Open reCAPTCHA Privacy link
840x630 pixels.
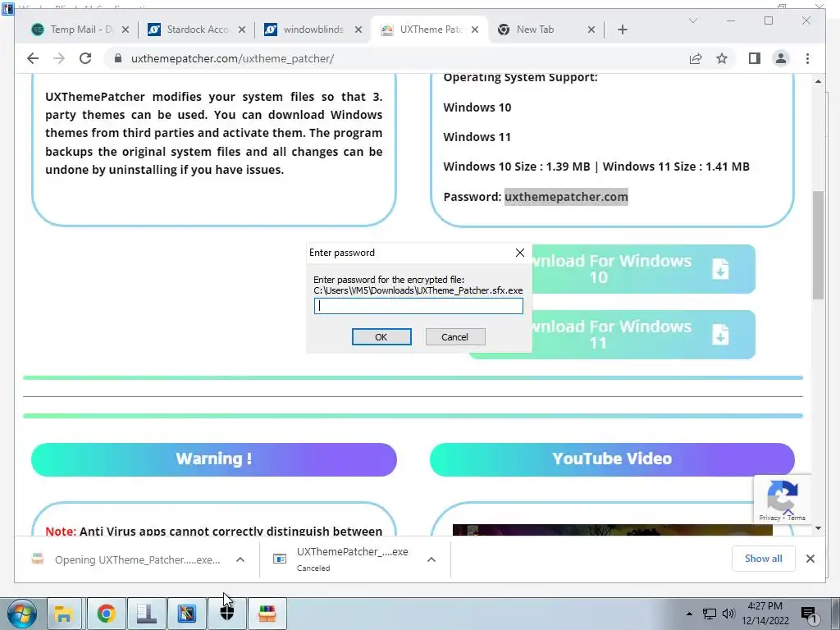pyautogui.click(x=769, y=518)
